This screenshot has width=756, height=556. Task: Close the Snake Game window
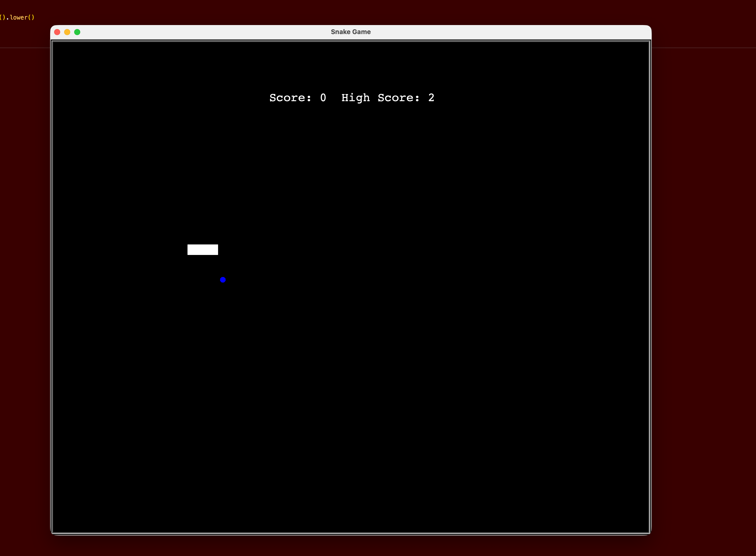[57, 32]
